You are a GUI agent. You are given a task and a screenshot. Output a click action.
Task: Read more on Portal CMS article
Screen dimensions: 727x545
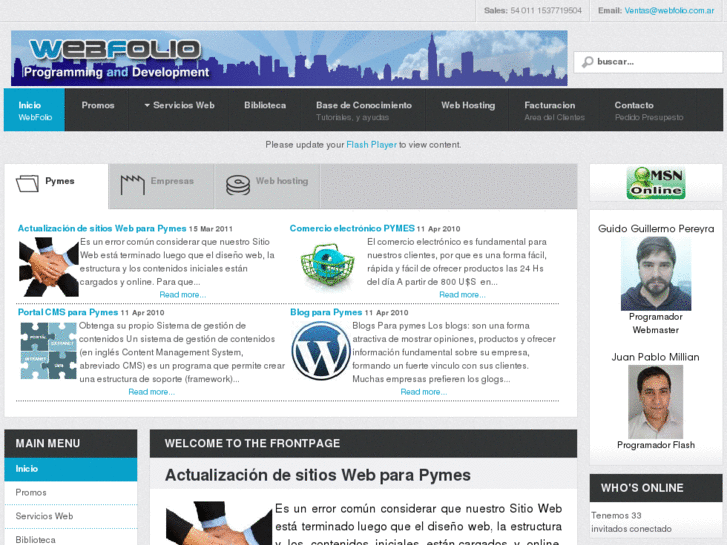pyautogui.click(x=152, y=392)
